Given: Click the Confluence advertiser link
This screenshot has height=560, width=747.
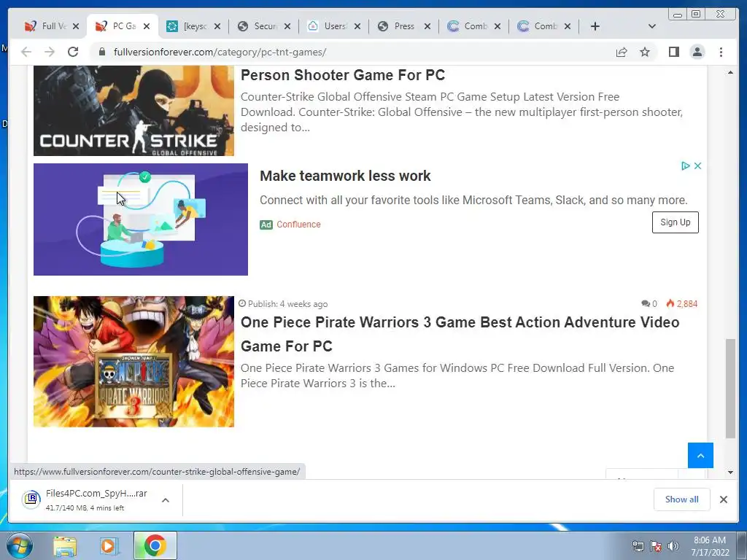Looking at the screenshot, I should coord(298,225).
